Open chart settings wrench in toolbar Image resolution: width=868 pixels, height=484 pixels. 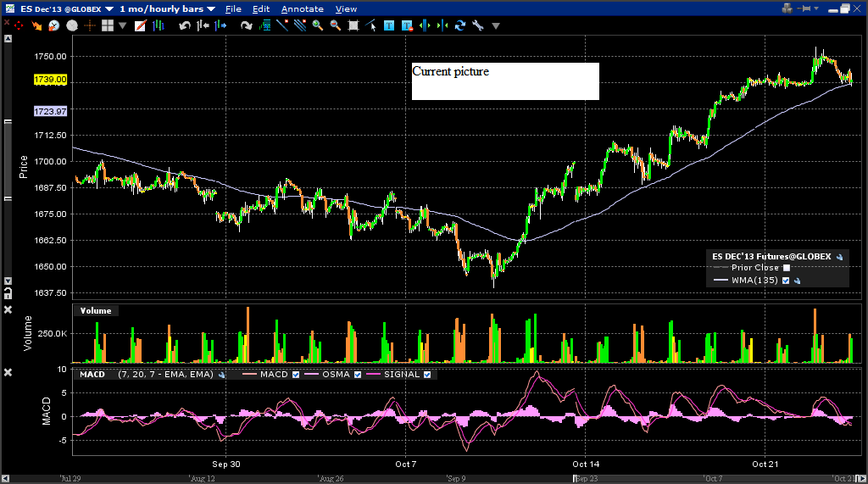pos(478,25)
